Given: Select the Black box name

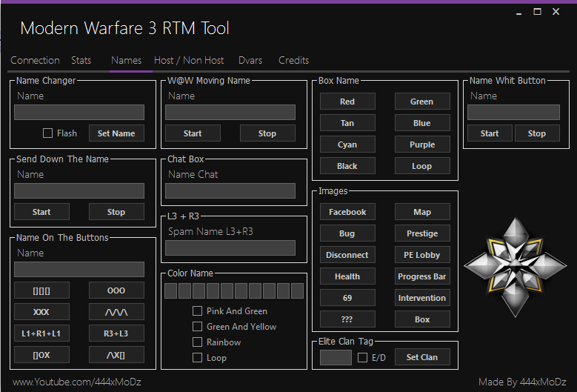Looking at the screenshot, I should [x=347, y=166].
